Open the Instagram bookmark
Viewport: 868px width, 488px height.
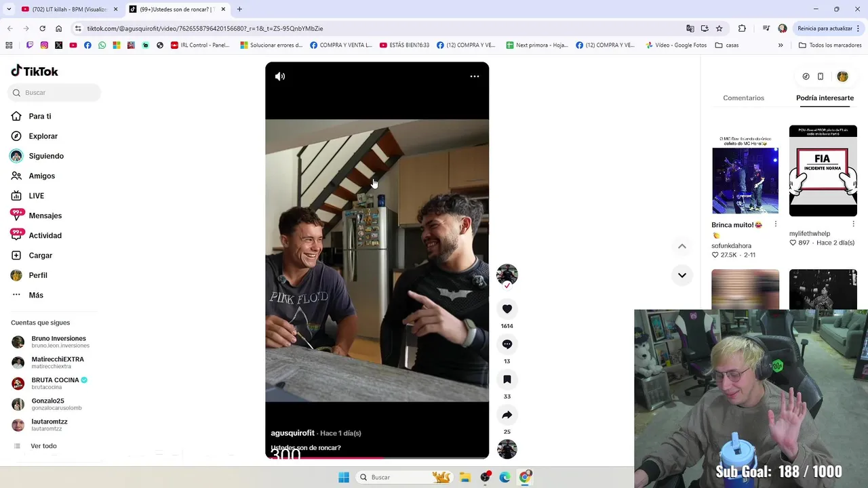pos(44,45)
